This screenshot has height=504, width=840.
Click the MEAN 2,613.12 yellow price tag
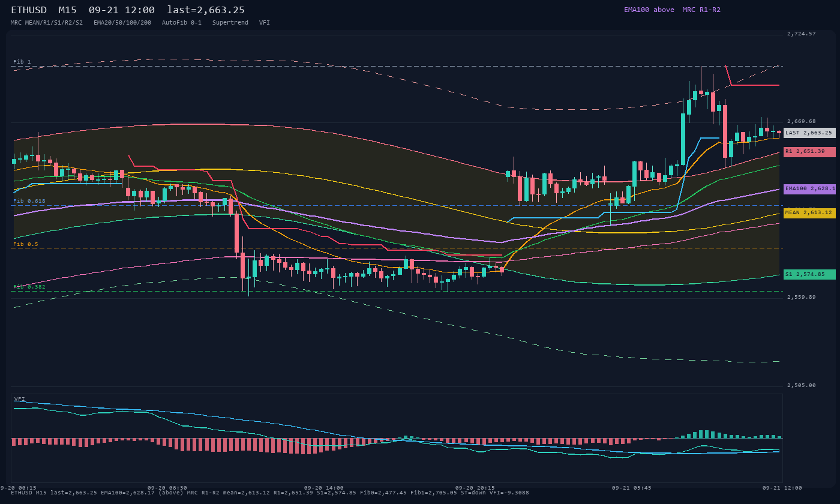click(809, 213)
